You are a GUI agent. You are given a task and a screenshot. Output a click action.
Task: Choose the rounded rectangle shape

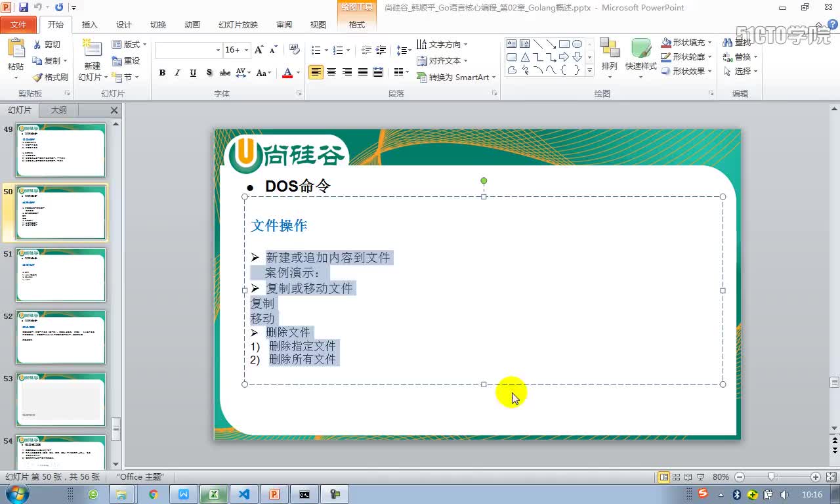pyautogui.click(x=512, y=57)
